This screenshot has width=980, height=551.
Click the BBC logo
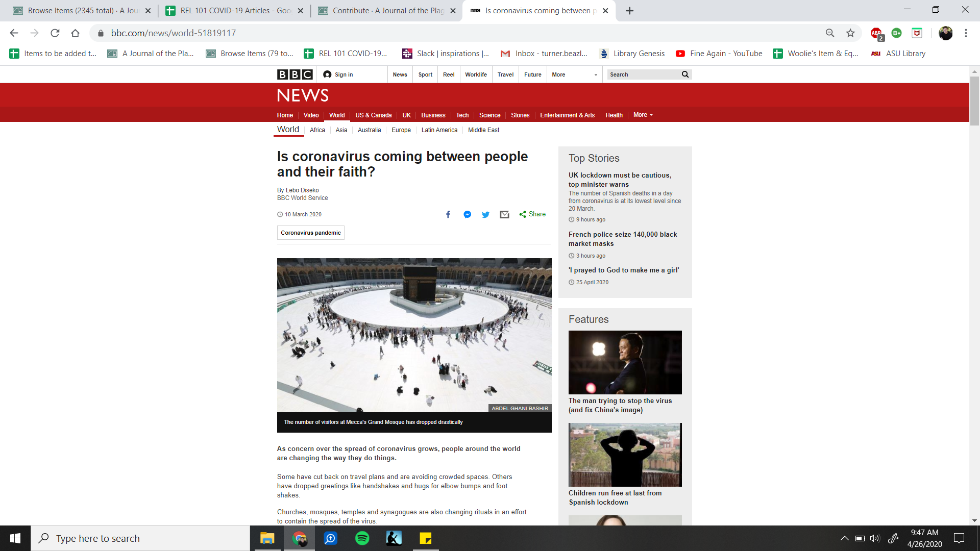pos(295,74)
